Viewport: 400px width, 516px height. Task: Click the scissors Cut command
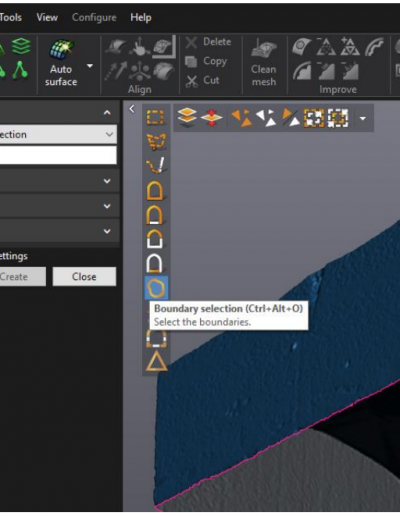click(x=202, y=80)
